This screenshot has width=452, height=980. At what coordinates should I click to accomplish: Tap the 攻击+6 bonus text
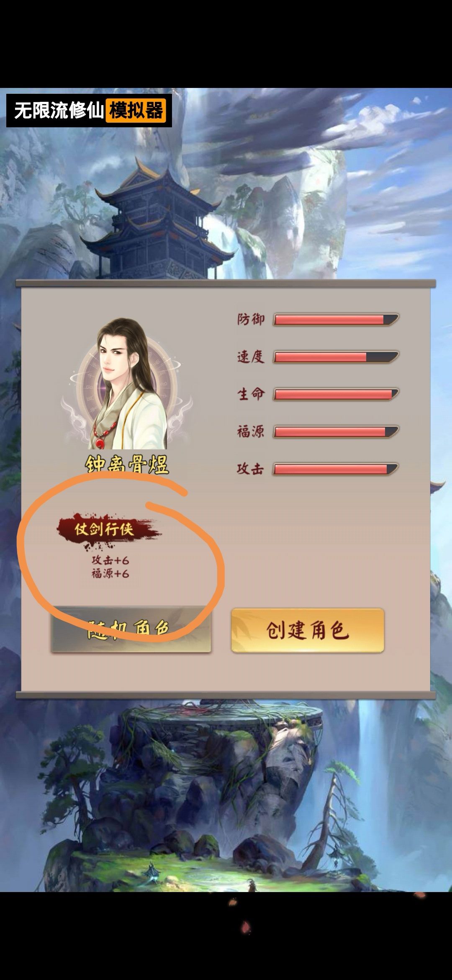tap(110, 560)
